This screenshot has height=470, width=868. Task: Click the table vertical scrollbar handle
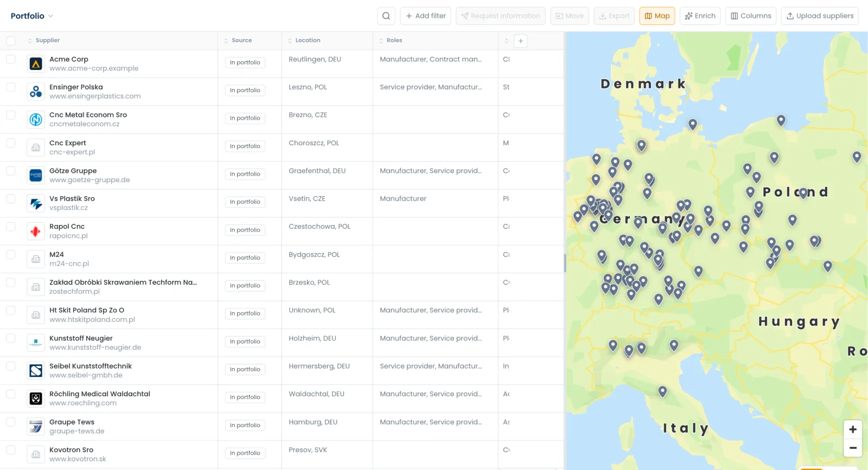pos(565,263)
